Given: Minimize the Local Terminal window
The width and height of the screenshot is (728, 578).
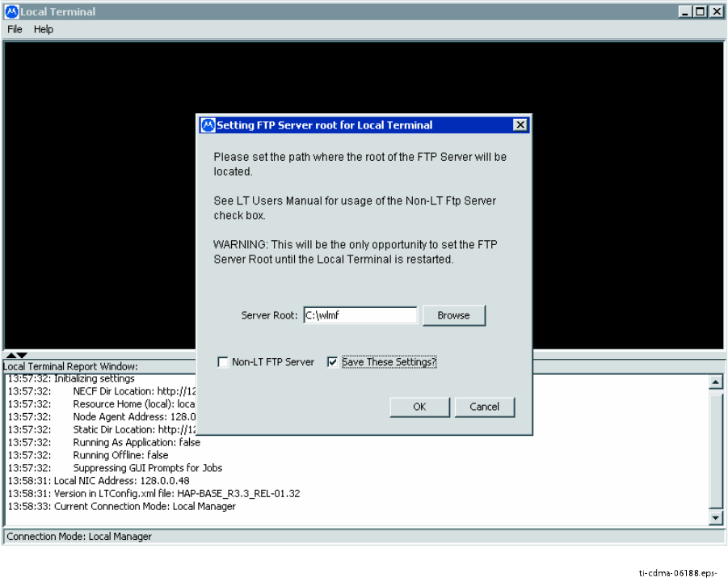Looking at the screenshot, I should pos(684,11).
